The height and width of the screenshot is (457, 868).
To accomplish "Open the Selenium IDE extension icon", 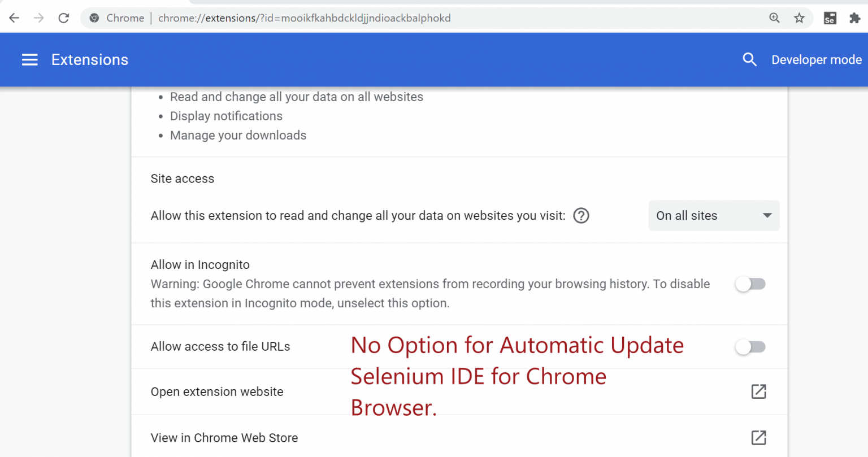I will (830, 18).
